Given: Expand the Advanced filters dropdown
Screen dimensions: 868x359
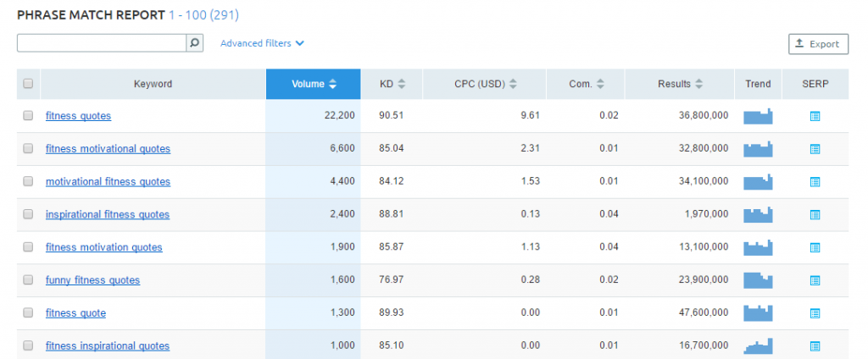Looking at the screenshot, I should tap(262, 43).
